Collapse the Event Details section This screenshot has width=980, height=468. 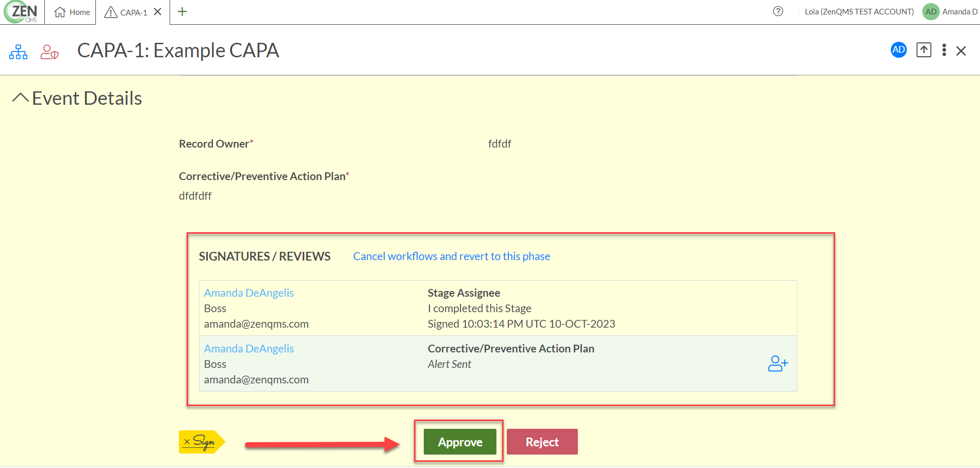[20, 98]
